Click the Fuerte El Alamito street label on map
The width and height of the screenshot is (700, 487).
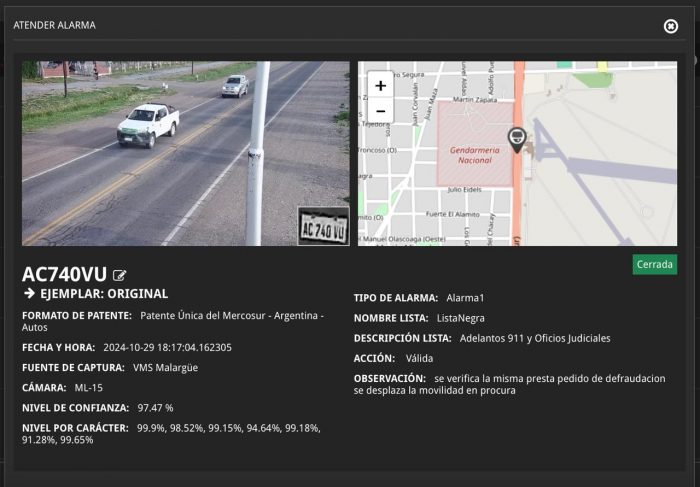pyautogui.click(x=452, y=214)
